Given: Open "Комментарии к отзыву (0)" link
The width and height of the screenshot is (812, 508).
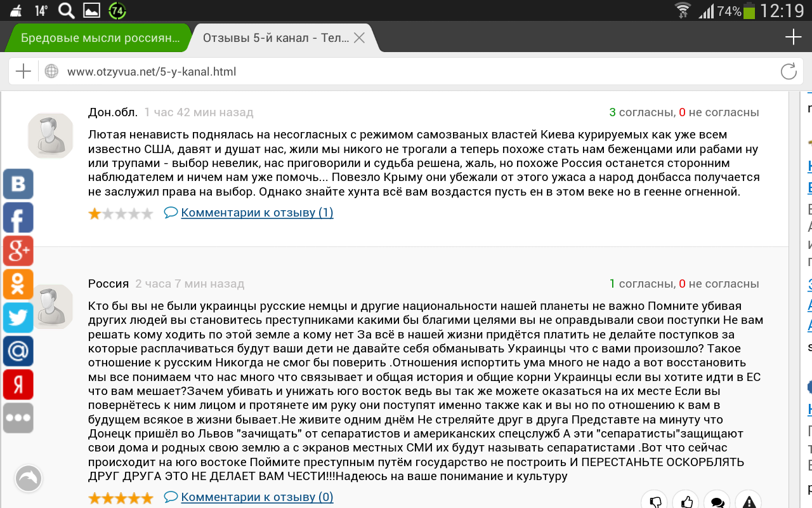Looking at the screenshot, I should (x=256, y=497).
